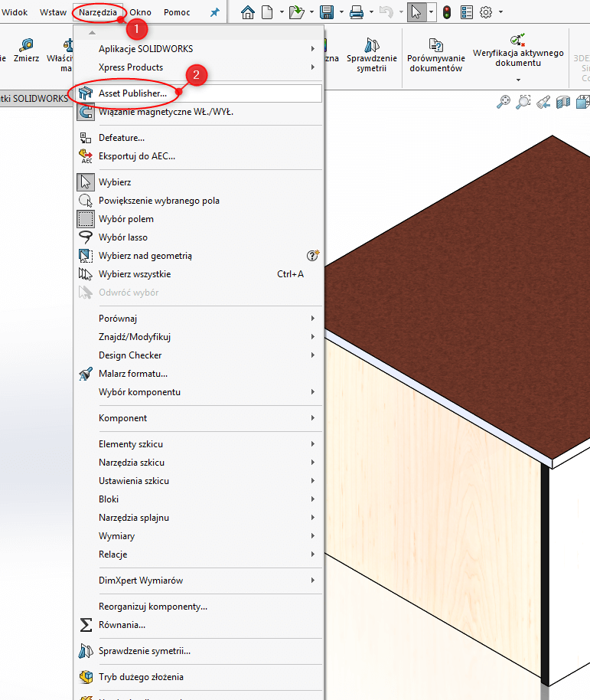
Task: Click the Home icon in toolbar
Action: tap(248, 12)
